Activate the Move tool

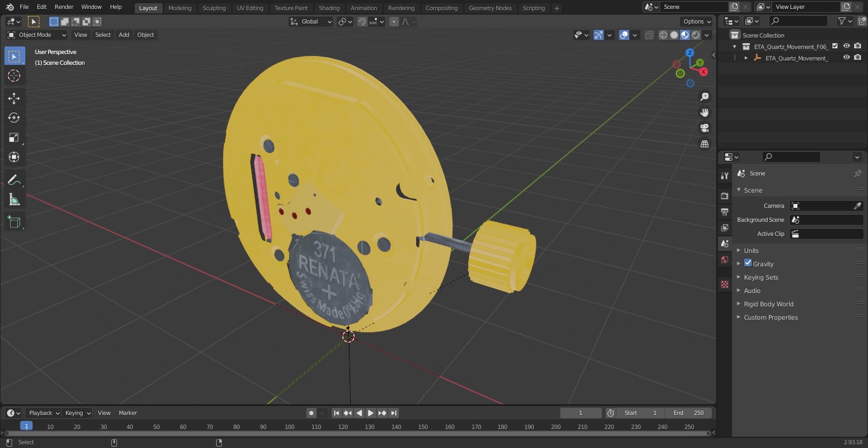tap(14, 98)
